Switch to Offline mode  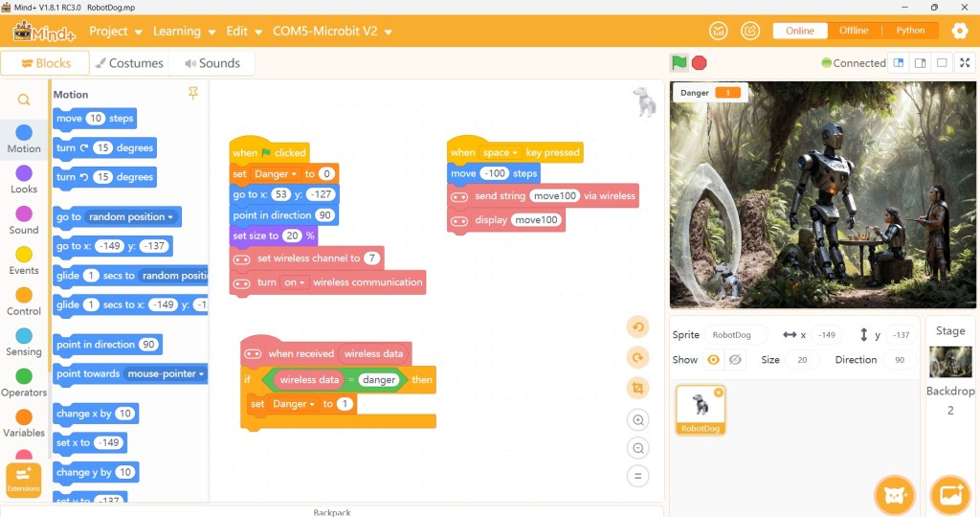tap(854, 31)
